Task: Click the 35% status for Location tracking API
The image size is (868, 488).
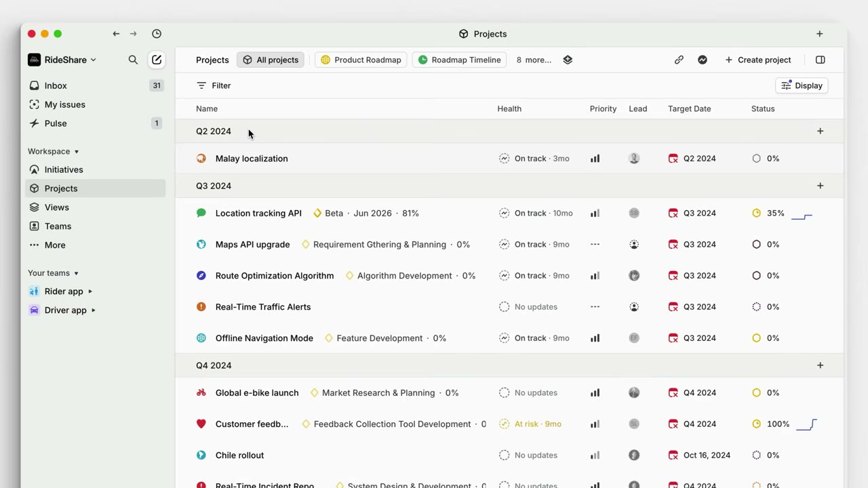Action: pos(768,213)
